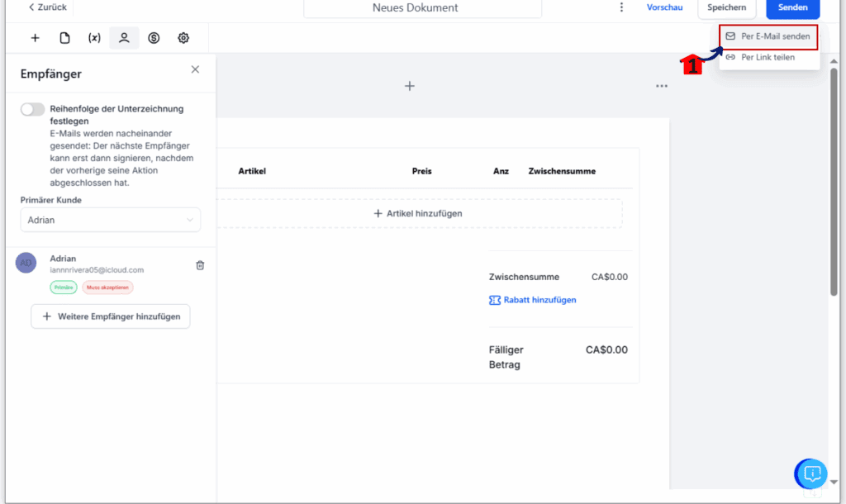This screenshot has width=846, height=504.
Task: Open the variables (x) icon
Action: [94, 38]
